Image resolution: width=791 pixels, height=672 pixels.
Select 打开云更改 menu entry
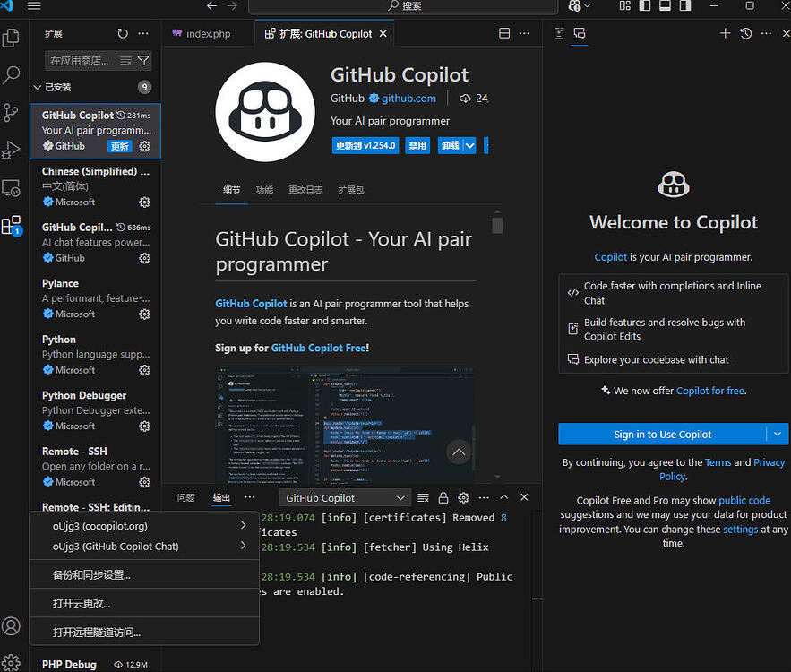click(144, 603)
